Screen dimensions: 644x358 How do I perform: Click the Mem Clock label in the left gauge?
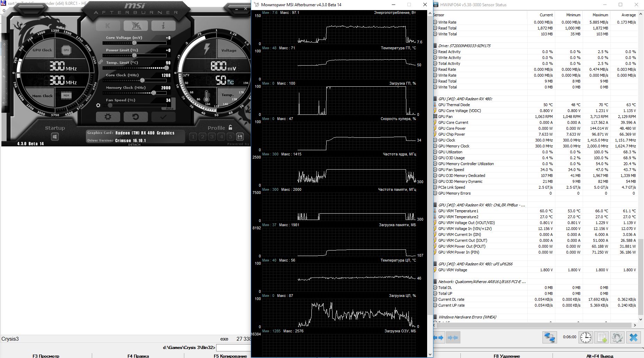click(x=42, y=96)
